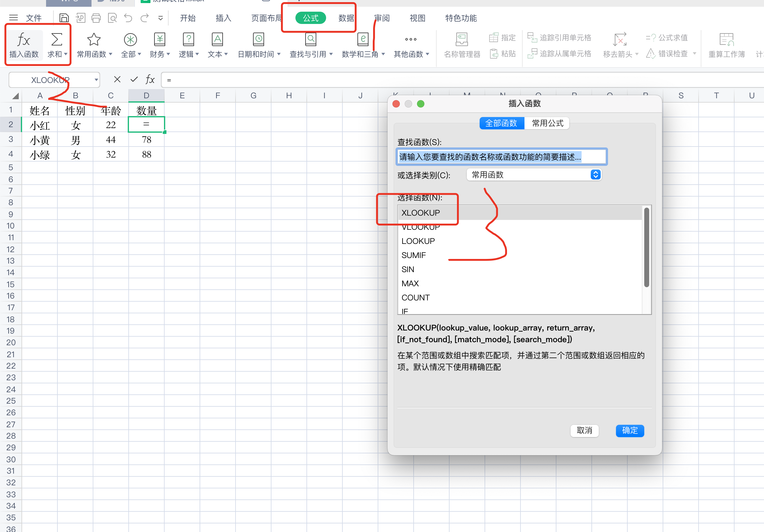Open the Lookup and Reference (查找与引用) icon

[311, 40]
